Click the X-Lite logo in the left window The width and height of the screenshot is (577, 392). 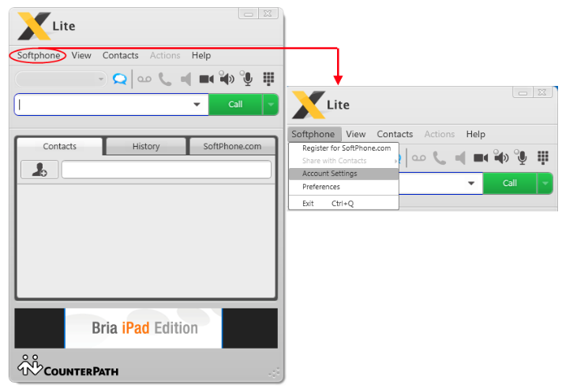pyautogui.click(x=47, y=26)
